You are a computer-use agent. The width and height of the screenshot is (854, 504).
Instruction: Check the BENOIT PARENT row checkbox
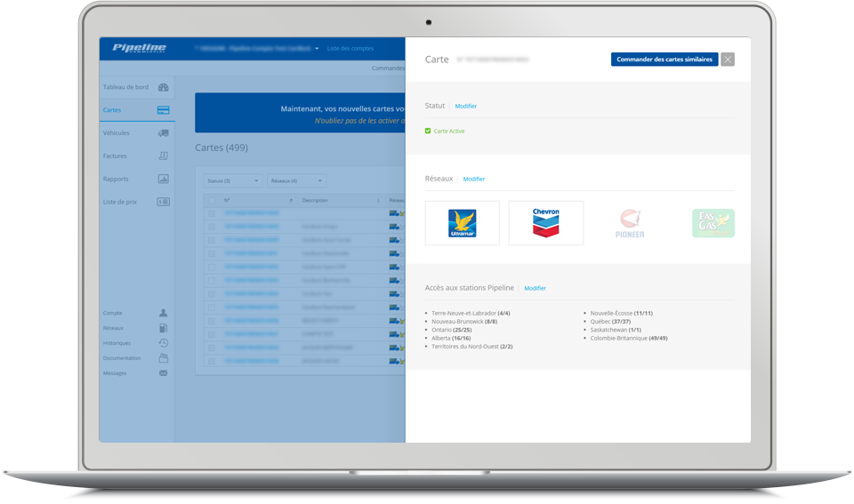(212, 321)
